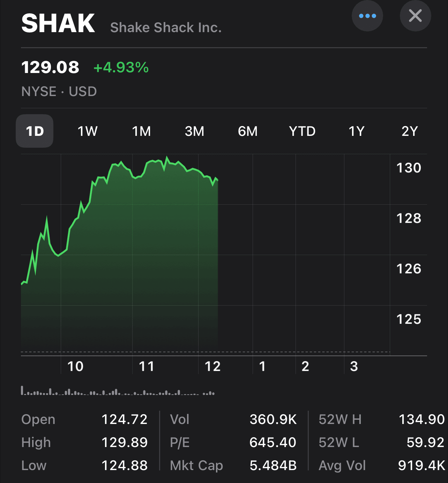
Task: Tap the 12 o'clock time axis label
Action: coord(212,366)
